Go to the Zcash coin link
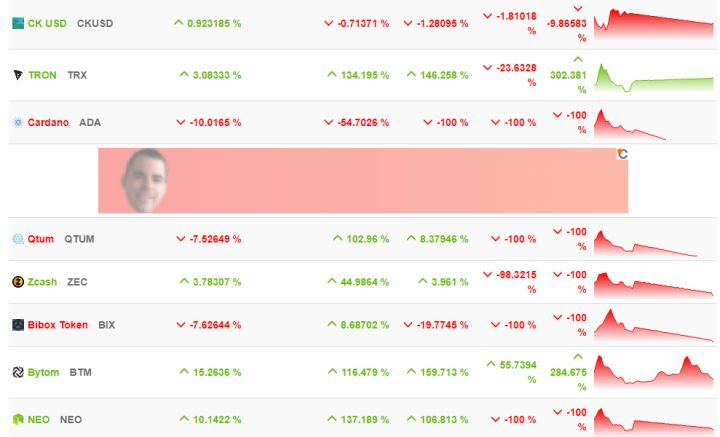Viewport: 720px width, 437px height. tap(42, 282)
